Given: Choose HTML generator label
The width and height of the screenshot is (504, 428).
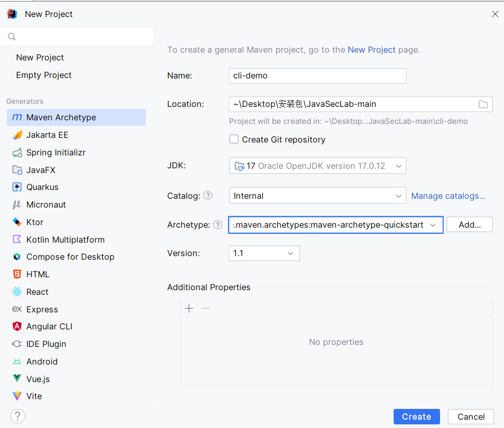Looking at the screenshot, I should click(x=38, y=274).
